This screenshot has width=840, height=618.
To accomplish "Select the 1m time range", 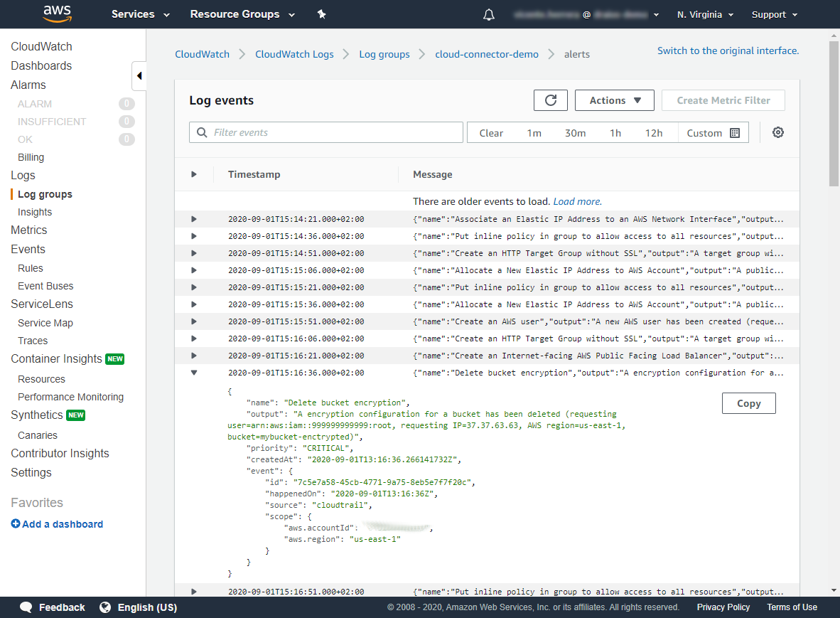I will click(534, 133).
